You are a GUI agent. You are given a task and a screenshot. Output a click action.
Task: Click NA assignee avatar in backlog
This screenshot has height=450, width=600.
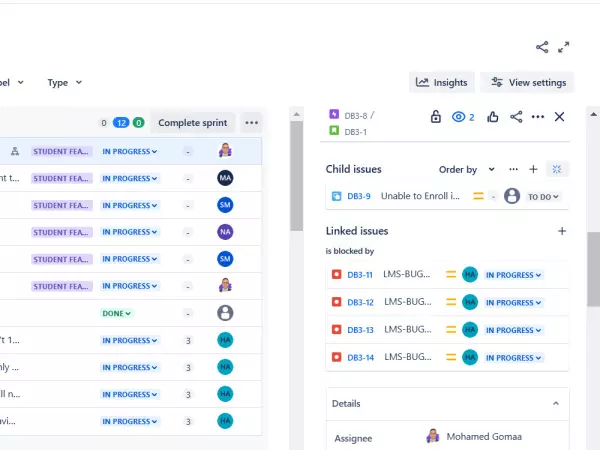pyautogui.click(x=225, y=232)
